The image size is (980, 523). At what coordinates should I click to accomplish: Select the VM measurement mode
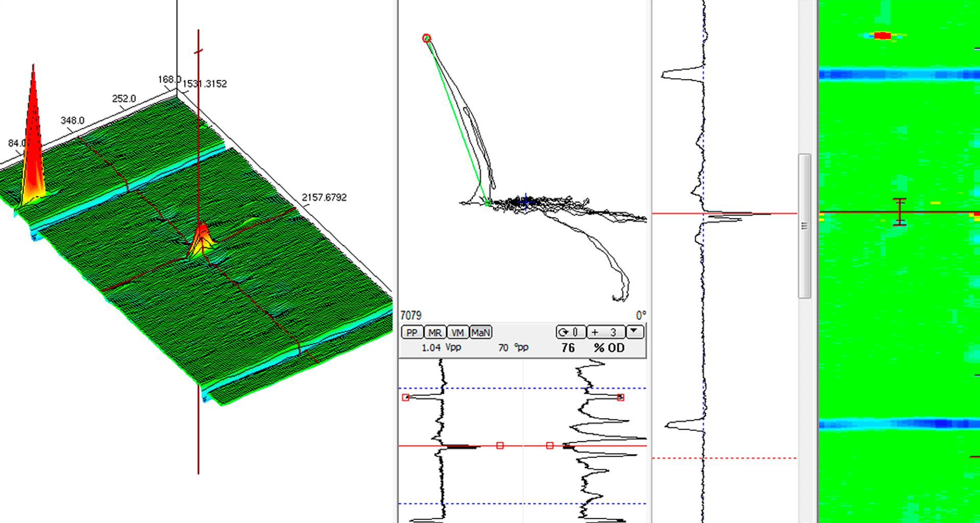tap(458, 332)
